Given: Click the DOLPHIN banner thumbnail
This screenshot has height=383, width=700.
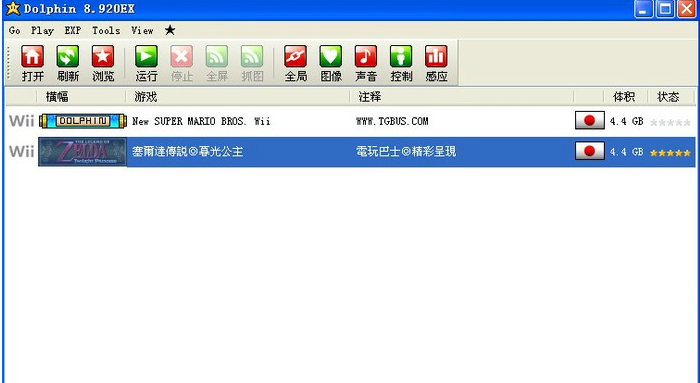Looking at the screenshot, I should (x=83, y=121).
